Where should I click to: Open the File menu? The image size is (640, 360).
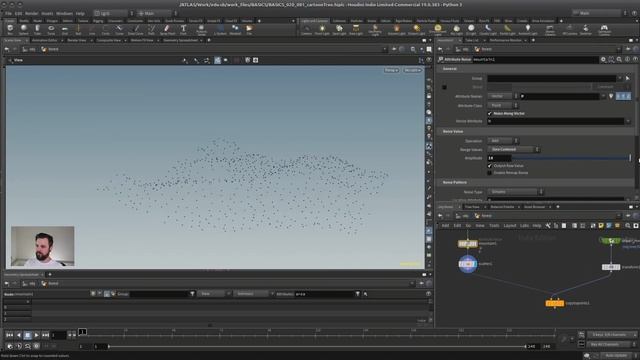pyautogui.click(x=8, y=13)
